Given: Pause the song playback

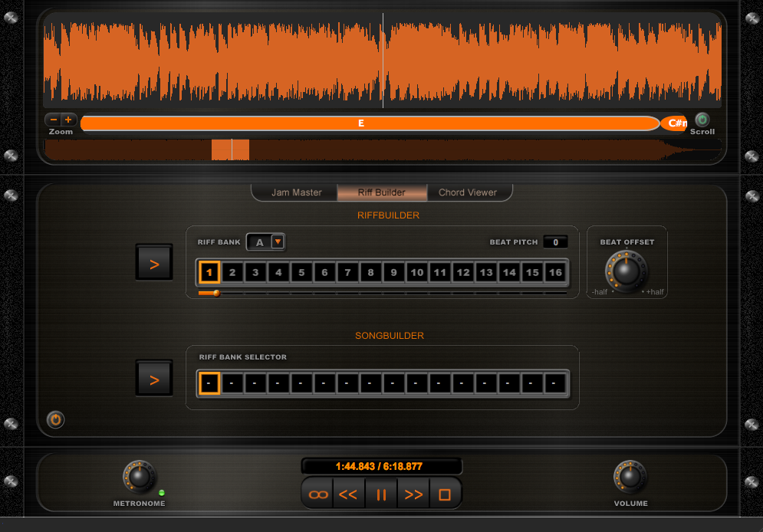Looking at the screenshot, I should 381,494.
